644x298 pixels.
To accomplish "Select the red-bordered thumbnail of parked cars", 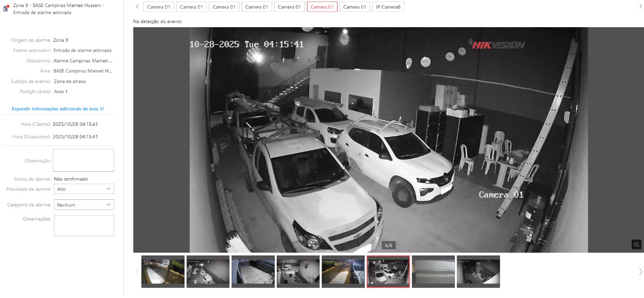I will [x=388, y=271].
